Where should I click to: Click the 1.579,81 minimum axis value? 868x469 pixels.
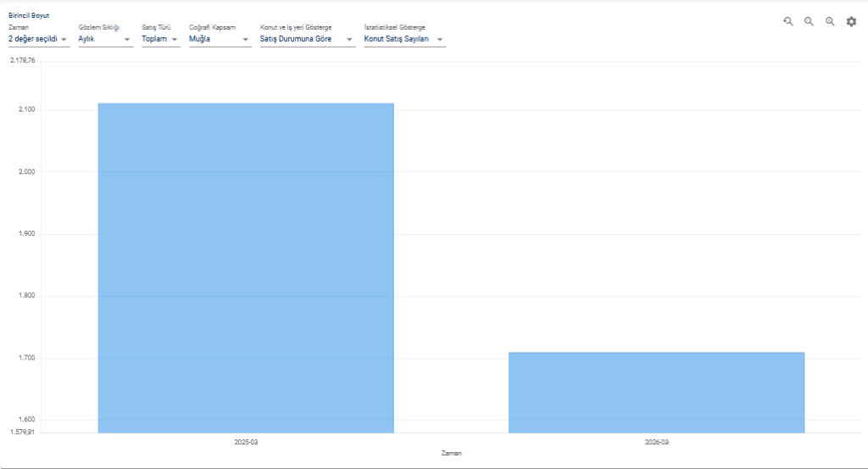(23, 432)
